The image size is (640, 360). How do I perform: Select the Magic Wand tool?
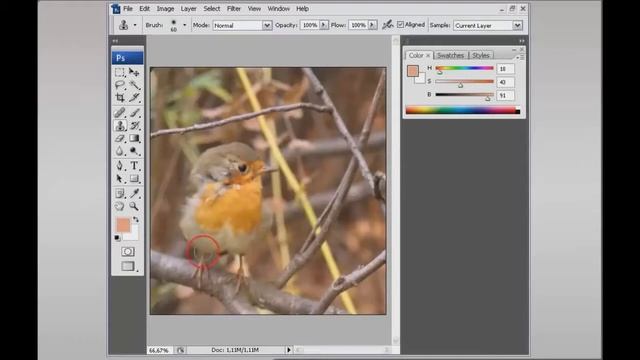click(x=134, y=85)
